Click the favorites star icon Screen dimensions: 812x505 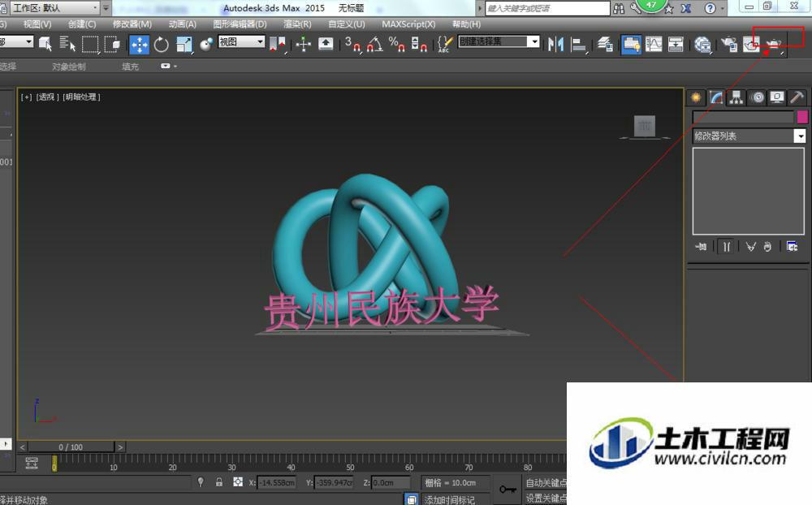coord(669,9)
